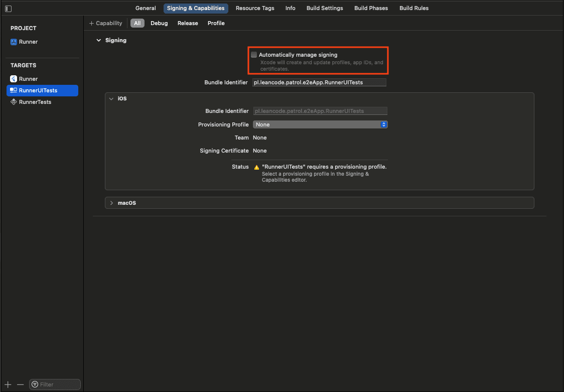Toggle the navigator sidebar icon top-left
Image resolution: width=564 pixels, height=392 pixels.
[x=8, y=8]
